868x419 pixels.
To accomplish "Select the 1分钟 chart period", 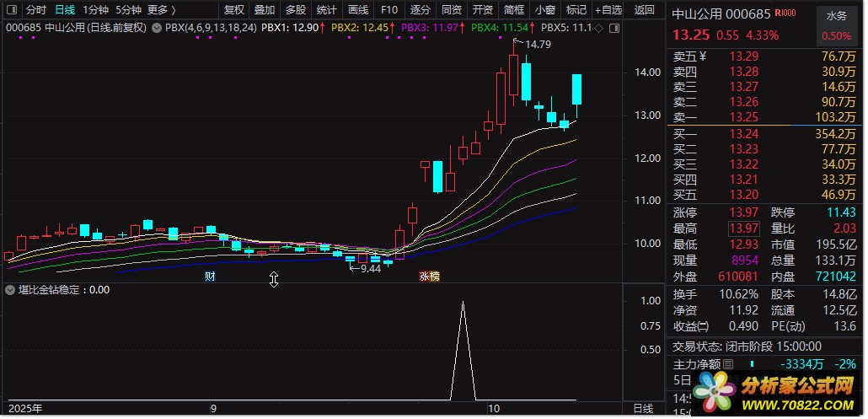I will [95, 10].
